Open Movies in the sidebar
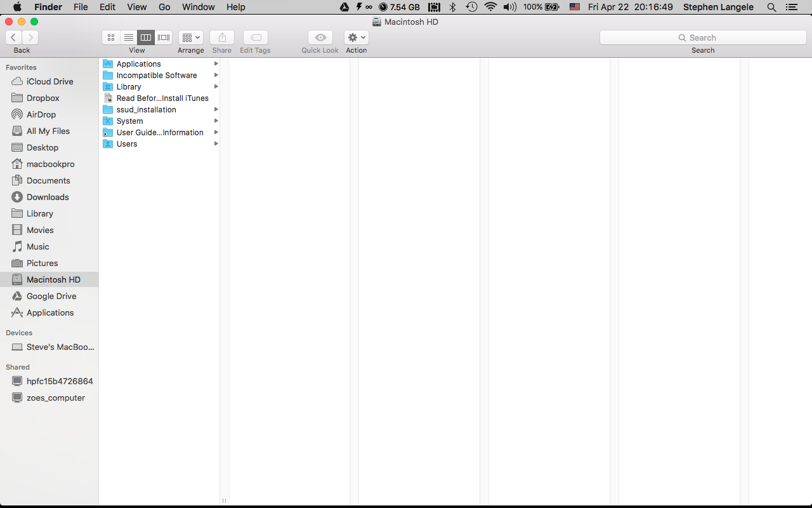The height and width of the screenshot is (508, 812). 49,230
